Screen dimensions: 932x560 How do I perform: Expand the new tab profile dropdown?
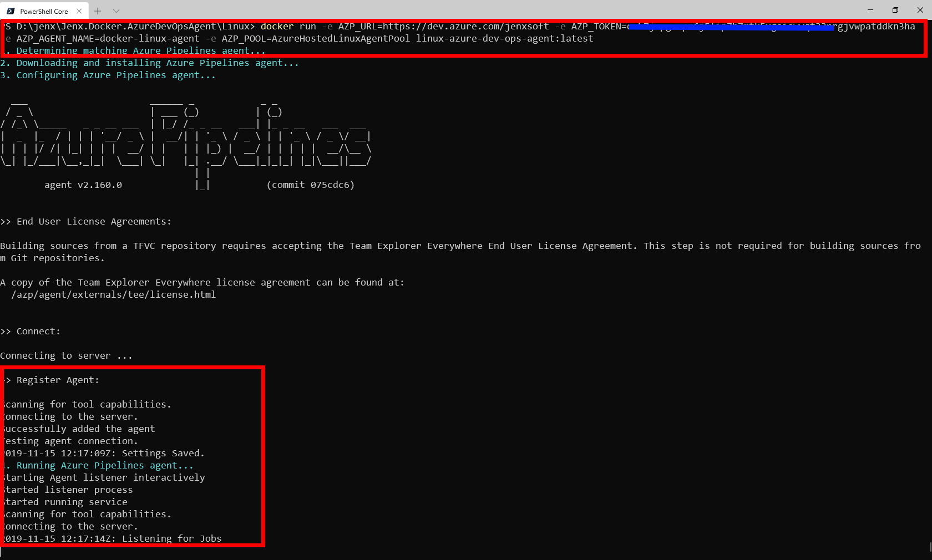click(x=116, y=11)
